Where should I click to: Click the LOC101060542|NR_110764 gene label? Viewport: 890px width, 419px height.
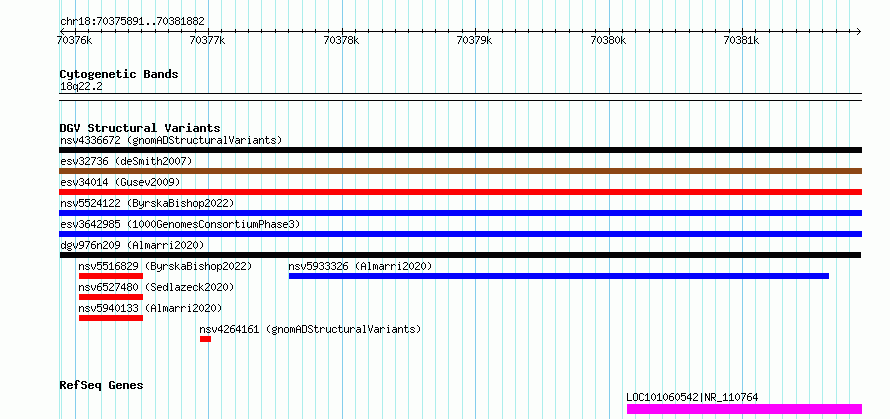[x=692, y=397]
